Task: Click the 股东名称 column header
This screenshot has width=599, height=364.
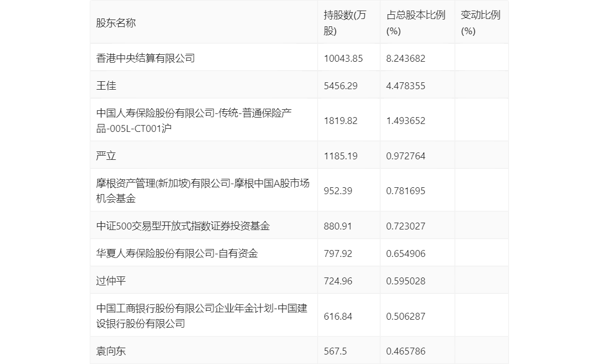Action: click(116, 23)
